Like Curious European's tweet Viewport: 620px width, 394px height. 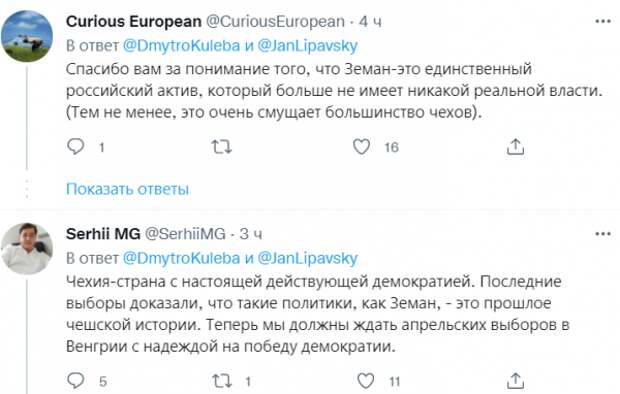point(361,147)
